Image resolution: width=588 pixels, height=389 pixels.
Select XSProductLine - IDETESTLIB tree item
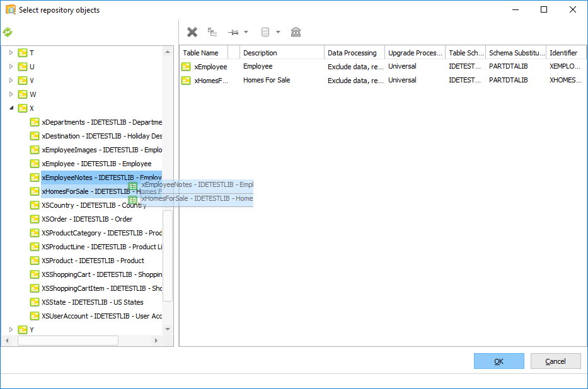(x=101, y=247)
